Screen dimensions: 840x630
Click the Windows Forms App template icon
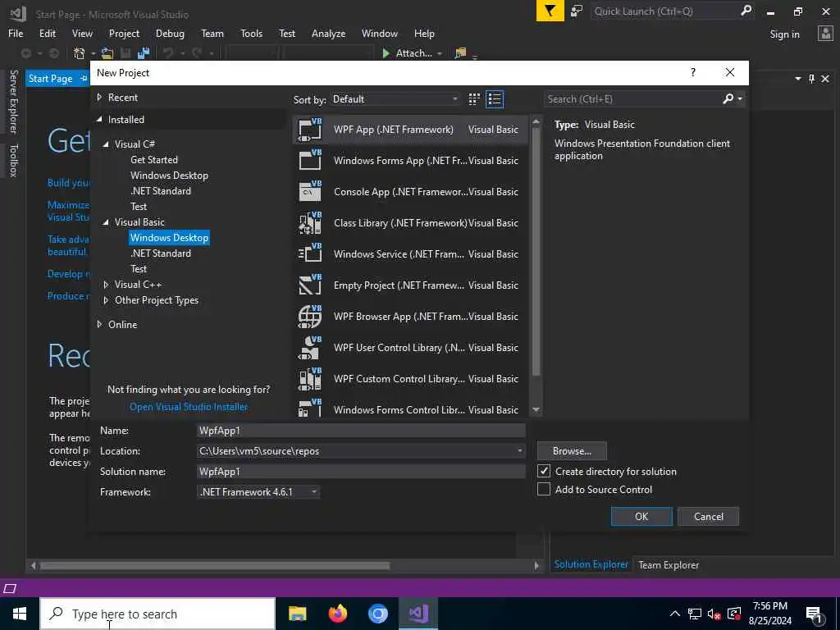309,160
